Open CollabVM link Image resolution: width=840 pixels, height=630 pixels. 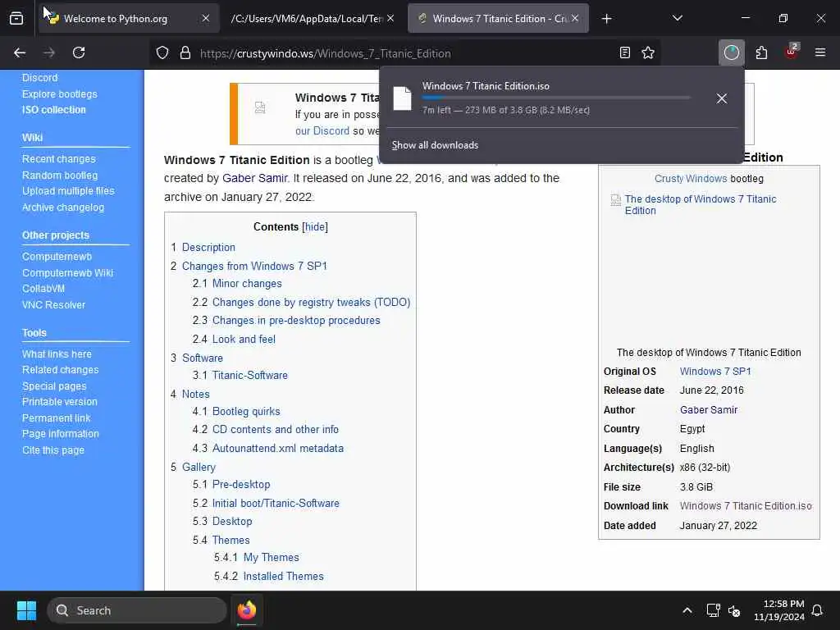pos(43,288)
